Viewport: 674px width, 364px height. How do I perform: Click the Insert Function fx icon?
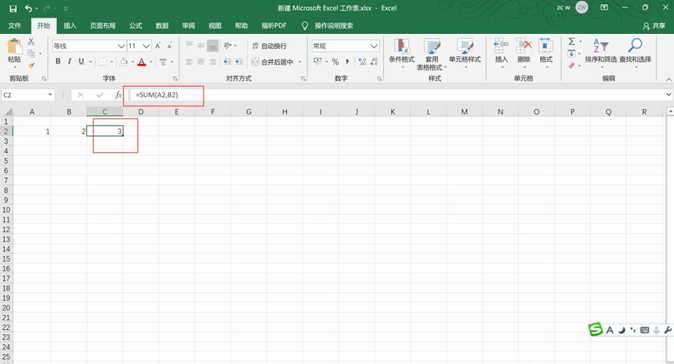point(118,95)
